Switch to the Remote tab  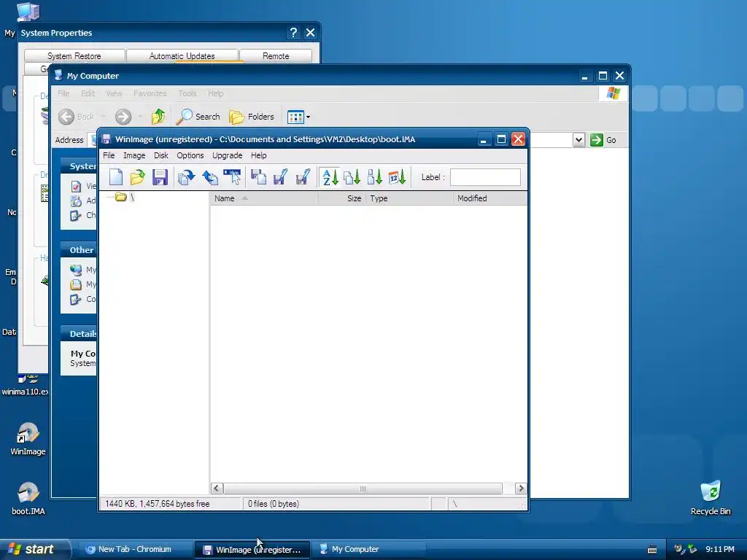276,55
